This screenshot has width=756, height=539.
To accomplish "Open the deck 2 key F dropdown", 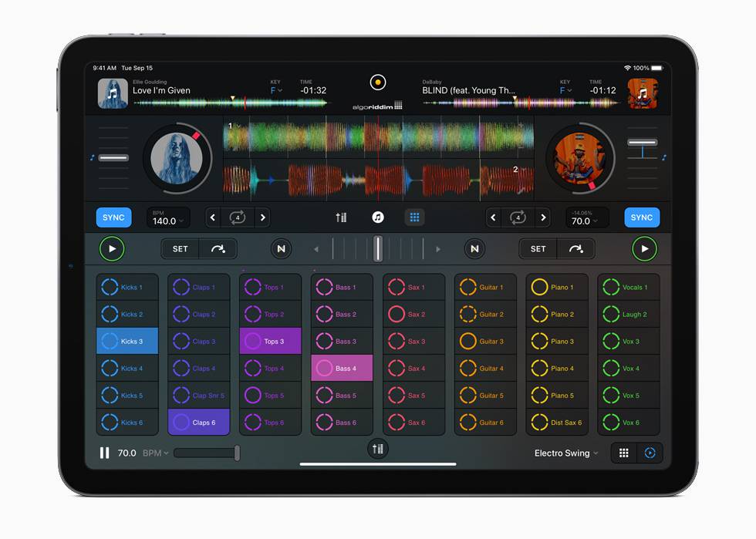I will (x=565, y=90).
